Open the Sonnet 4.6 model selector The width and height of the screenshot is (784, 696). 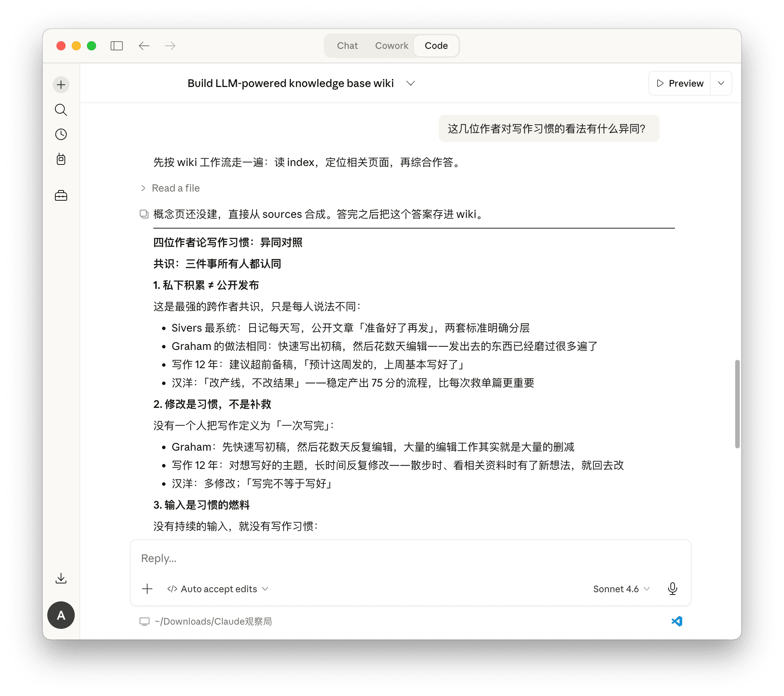coord(622,588)
